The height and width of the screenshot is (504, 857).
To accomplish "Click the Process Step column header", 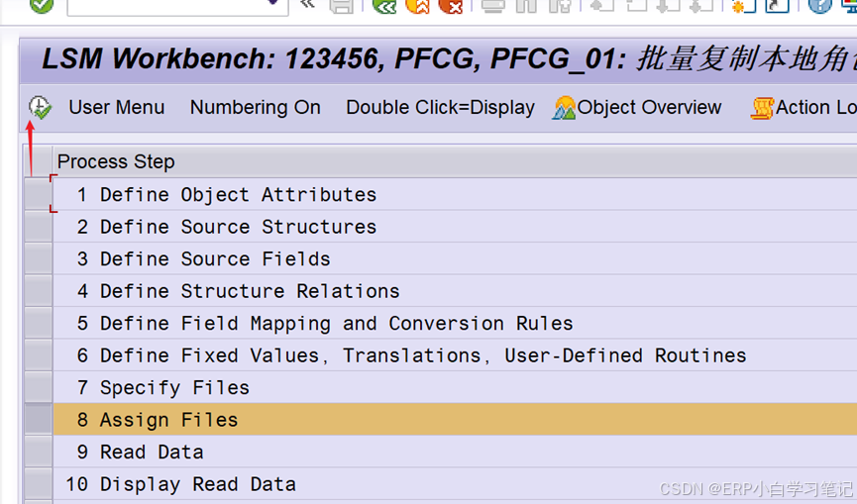I will pyautogui.click(x=455, y=161).
